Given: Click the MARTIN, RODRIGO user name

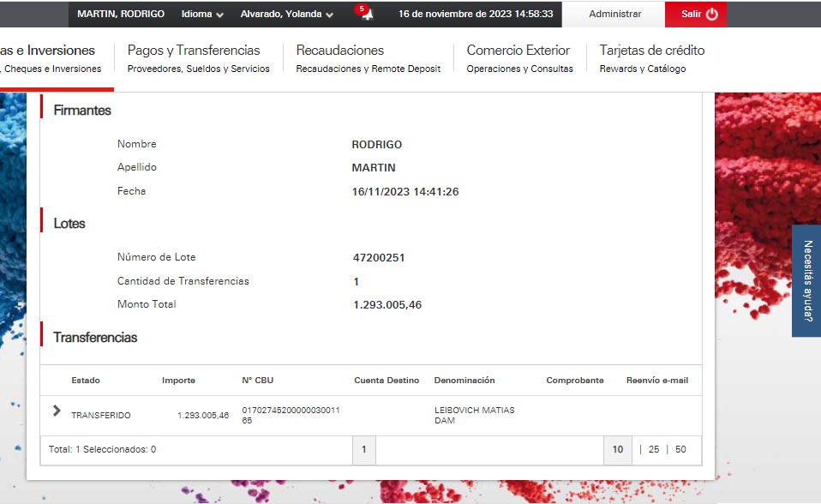Looking at the screenshot, I should 121,15.
